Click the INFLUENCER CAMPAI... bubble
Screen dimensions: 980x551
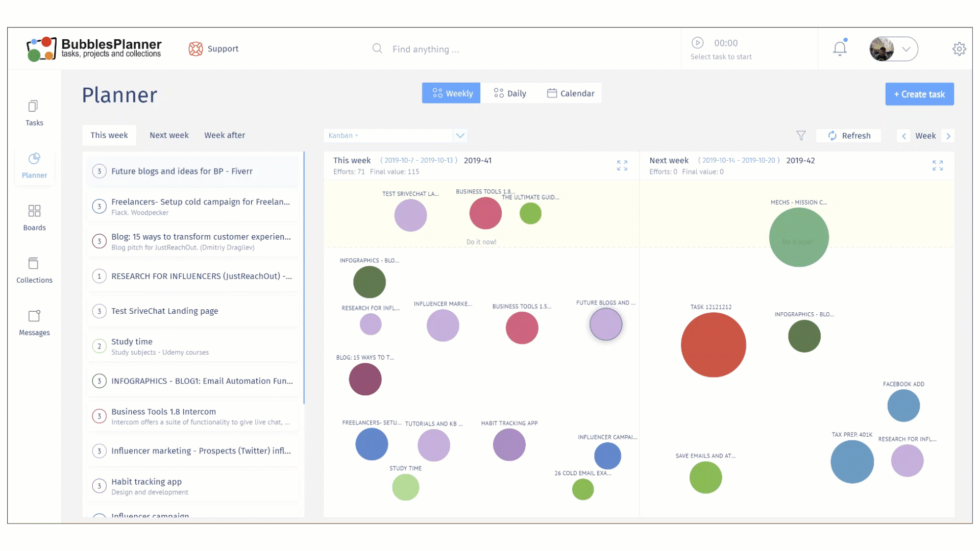point(607,456)
